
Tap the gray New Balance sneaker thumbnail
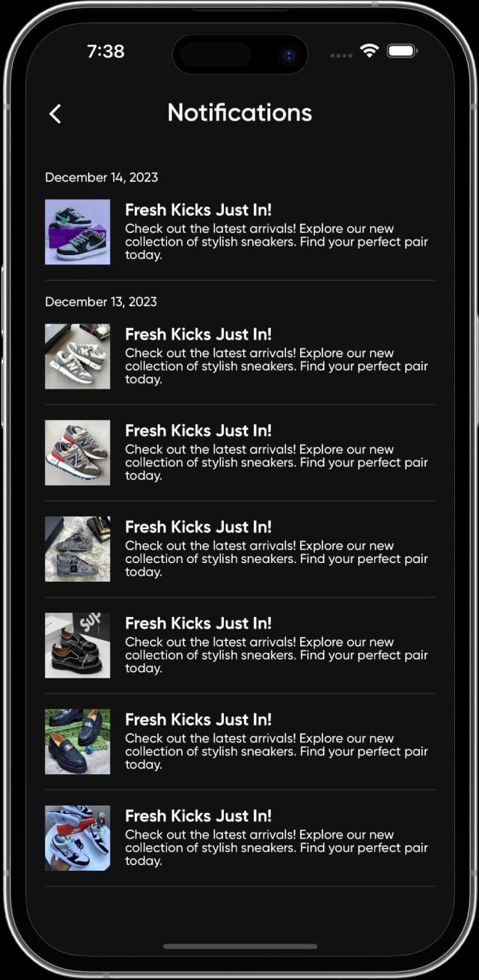click(77, 452)
